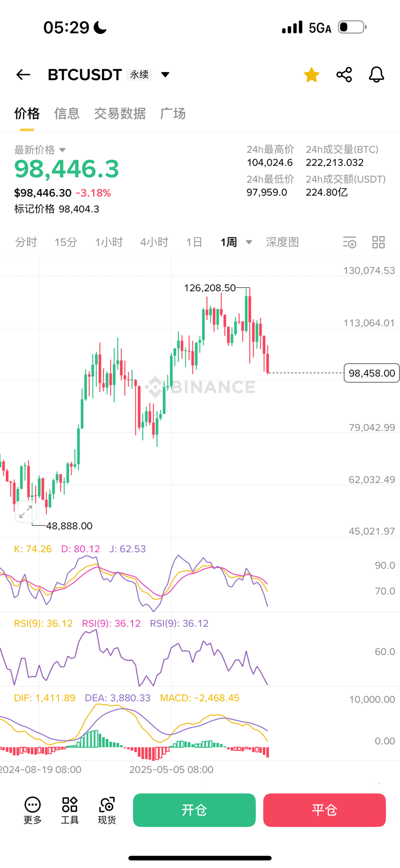Tap the MACD: -2,468.45 value

pos(200,698)
